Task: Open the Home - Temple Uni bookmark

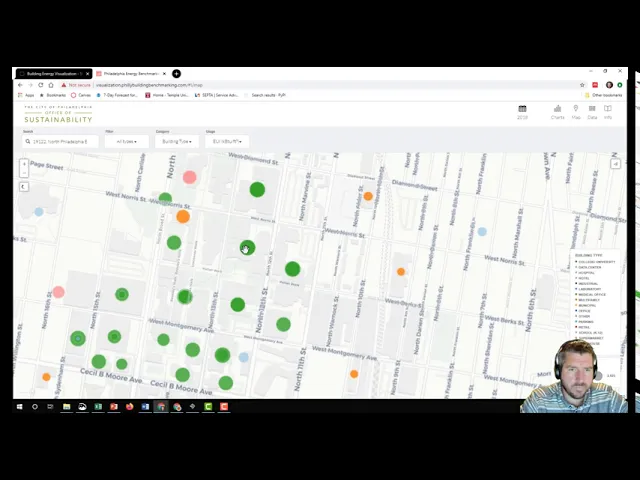Action: [x=167, y=95]
